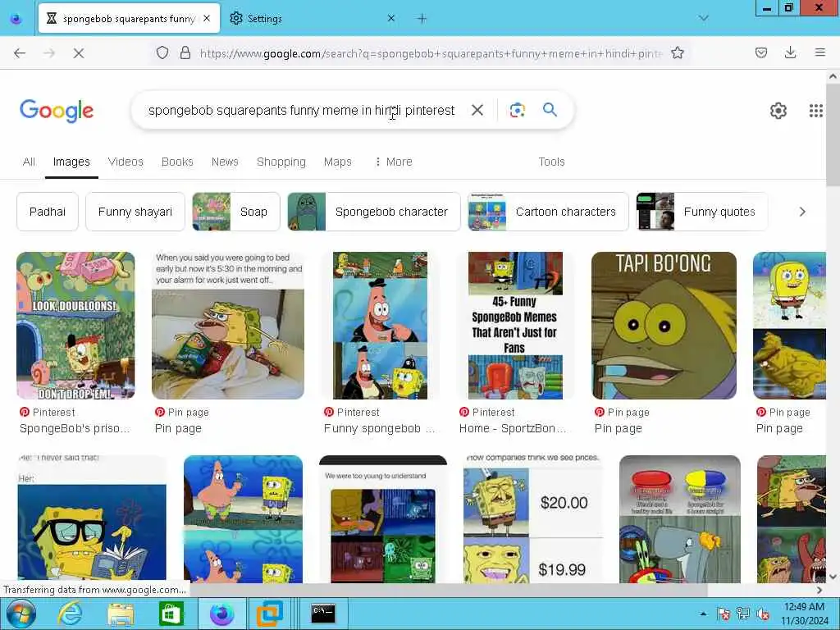This screenshot has width=840, height=630.
Task: Open the Downloads toolbar icon
Action: 790,52
